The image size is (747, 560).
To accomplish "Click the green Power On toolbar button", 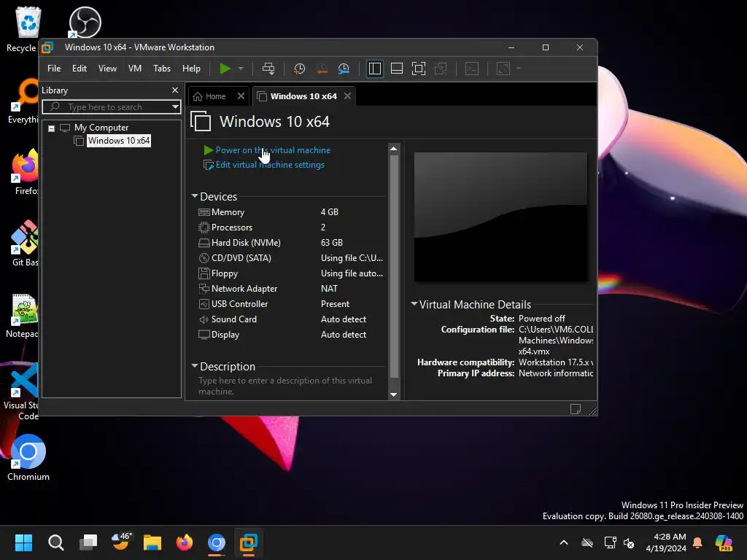I will 225,69.
